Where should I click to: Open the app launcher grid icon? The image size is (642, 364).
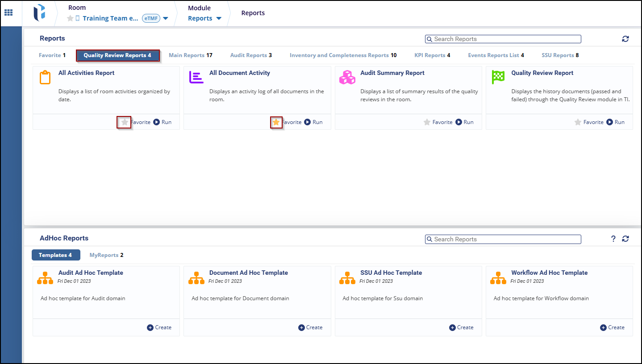8,13
